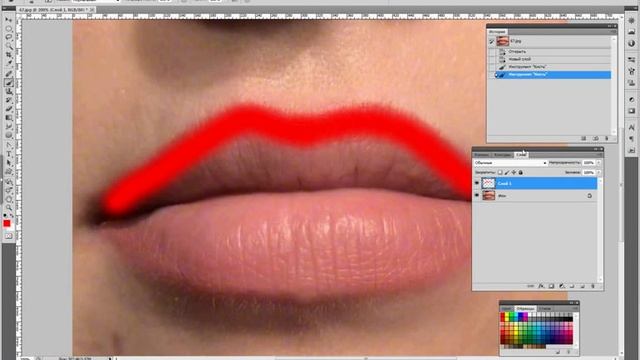
Task: Select the Move tool
Action: 8,20
